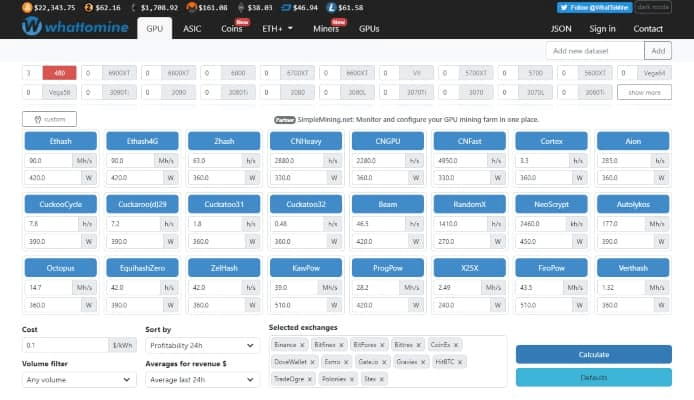
Task: Click the Dash icon beside $46.94
Action: tap(286, 8)
